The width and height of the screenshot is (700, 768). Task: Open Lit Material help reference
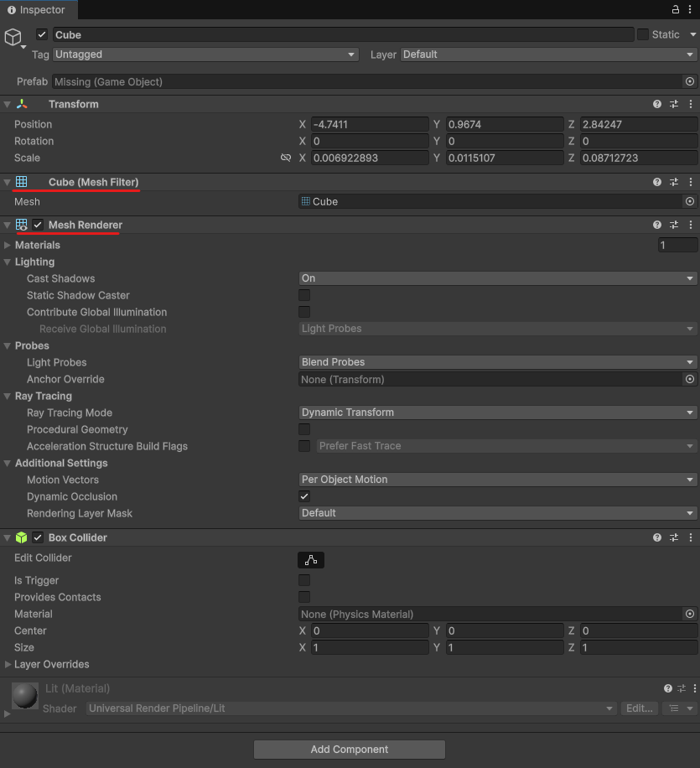click(667, 688)
